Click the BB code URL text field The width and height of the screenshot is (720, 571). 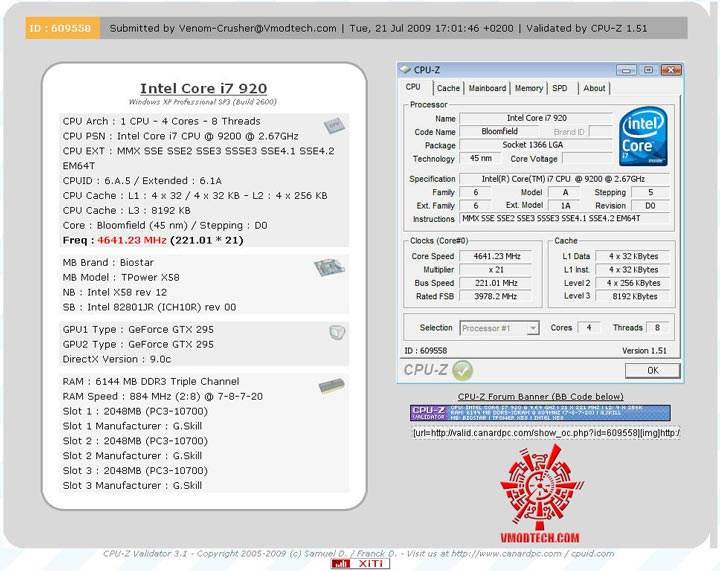point(546,433)
